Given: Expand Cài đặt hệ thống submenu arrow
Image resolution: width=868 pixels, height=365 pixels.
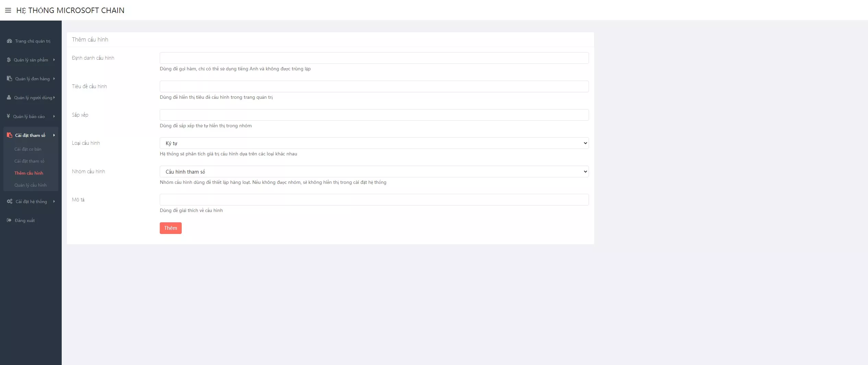Looking at the screenshot, I should pos(54,201).
